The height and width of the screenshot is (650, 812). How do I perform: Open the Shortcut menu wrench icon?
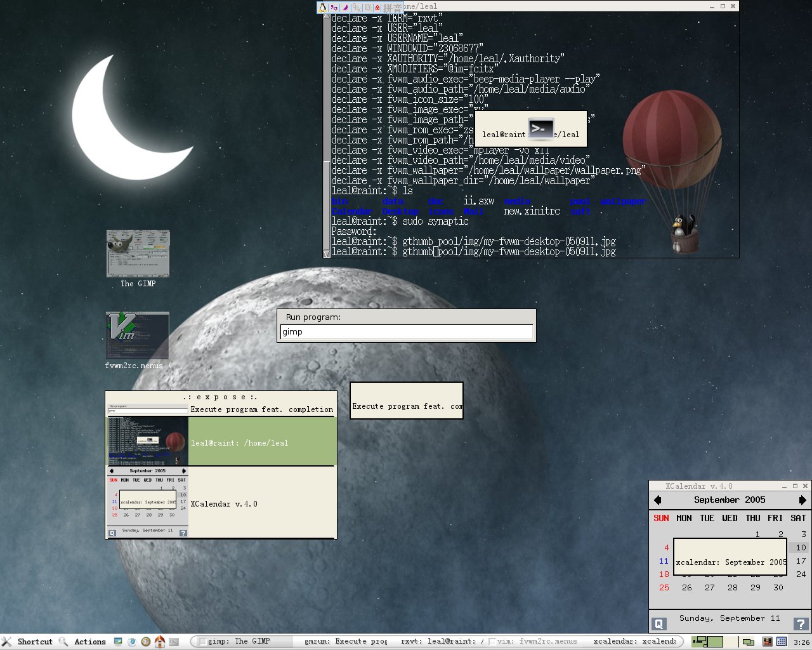point(6,642)
